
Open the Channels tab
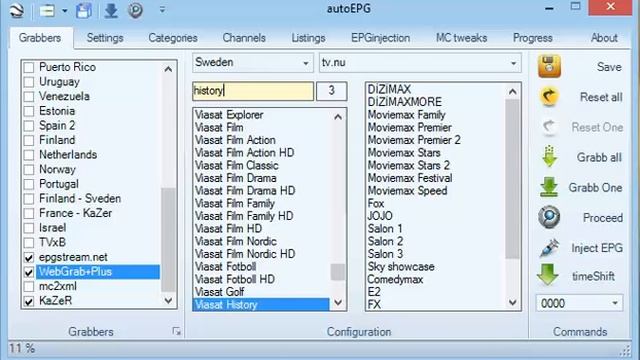tap(244, 38)
